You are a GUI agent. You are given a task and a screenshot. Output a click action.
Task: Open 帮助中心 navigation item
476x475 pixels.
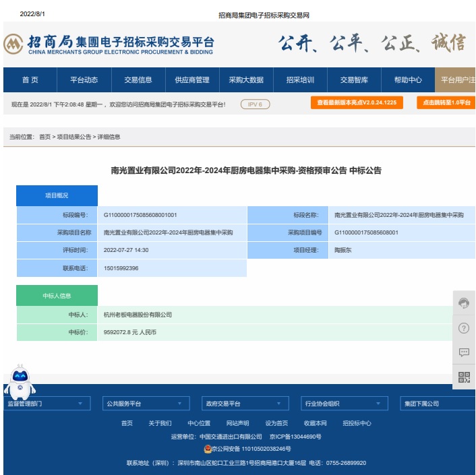(x=408, y=80)
